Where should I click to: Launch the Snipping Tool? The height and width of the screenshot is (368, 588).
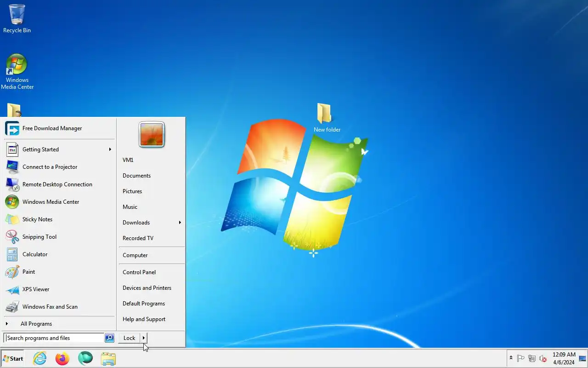(x=59, y=237)
